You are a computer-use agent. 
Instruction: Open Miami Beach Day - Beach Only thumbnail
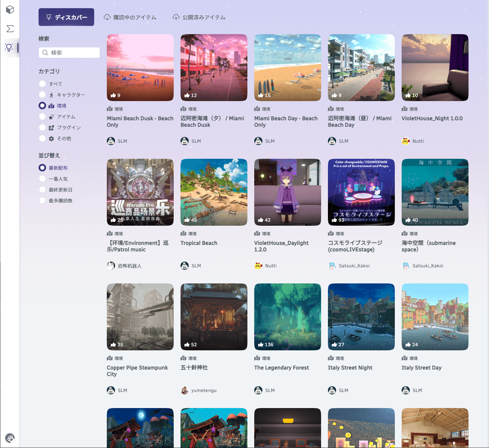pos(288,68)
